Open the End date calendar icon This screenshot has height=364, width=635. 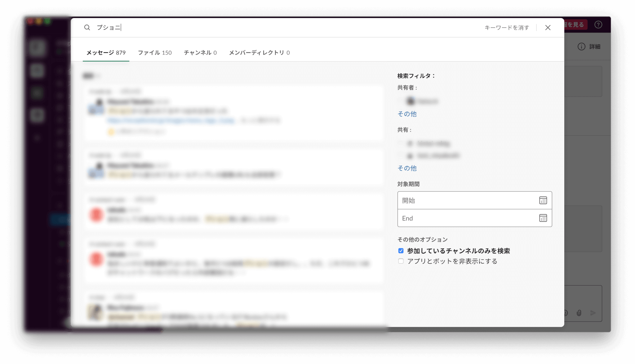543,218
